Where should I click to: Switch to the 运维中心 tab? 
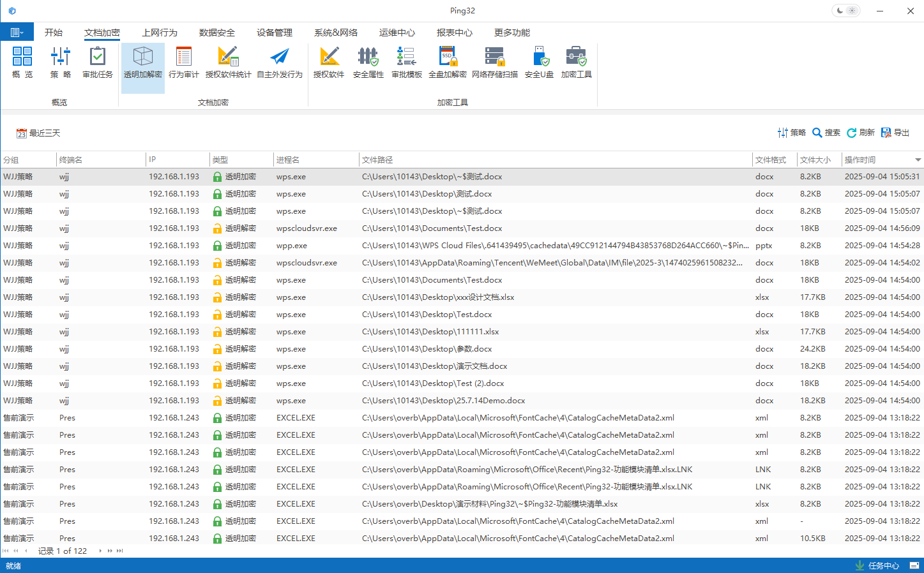tap(397, 33)
